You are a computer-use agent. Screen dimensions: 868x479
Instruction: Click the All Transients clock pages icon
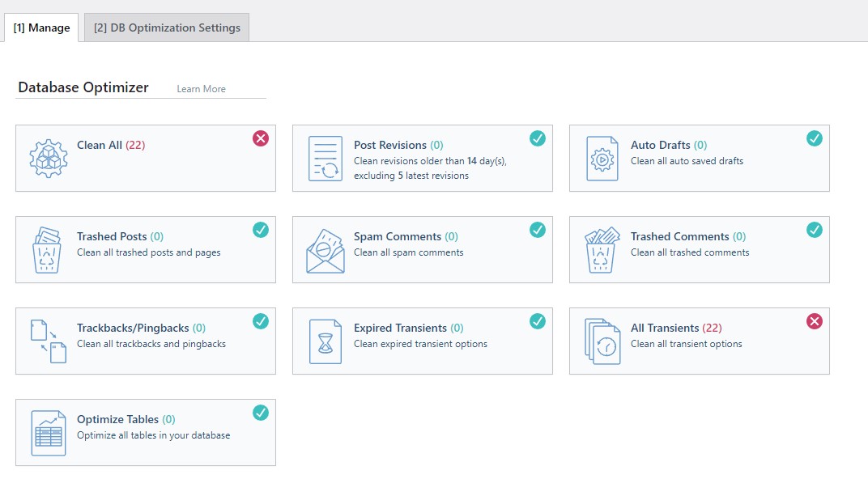coord(602,341)
